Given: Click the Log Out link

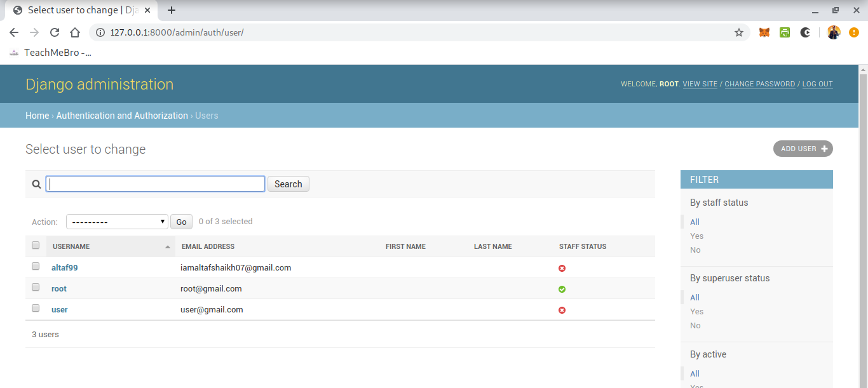Looking at the screenshot, I should tap(817, 84).
